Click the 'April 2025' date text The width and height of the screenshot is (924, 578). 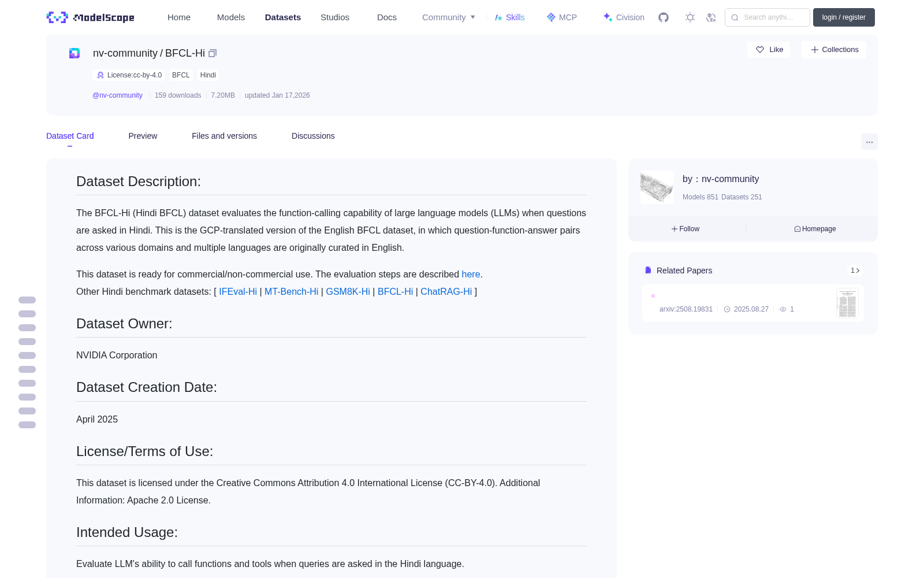pos(97,420)
